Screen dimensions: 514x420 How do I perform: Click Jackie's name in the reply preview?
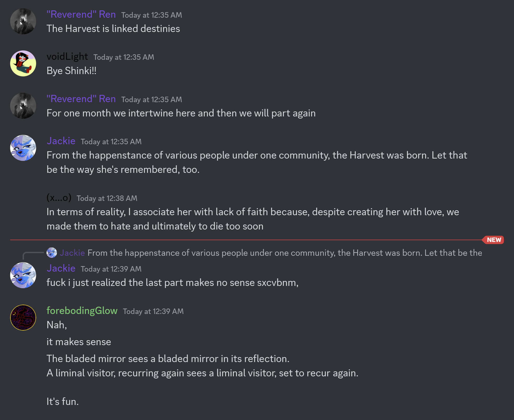[x=72, y=253]
